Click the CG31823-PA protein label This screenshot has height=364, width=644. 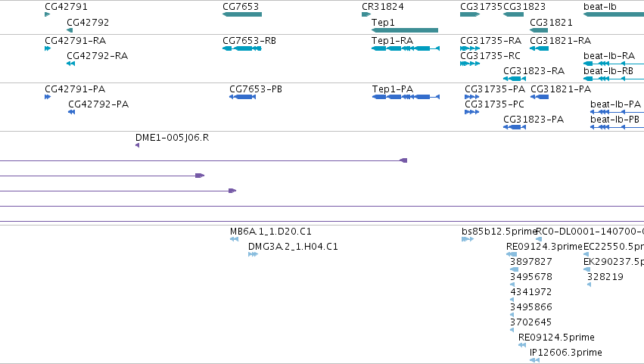(x=534, y=119)
